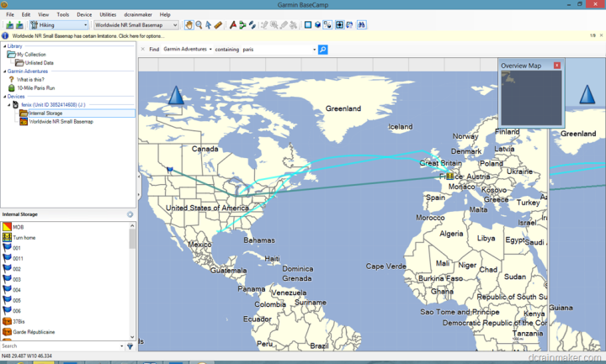Open the Device menu

[x=84, y=14]
